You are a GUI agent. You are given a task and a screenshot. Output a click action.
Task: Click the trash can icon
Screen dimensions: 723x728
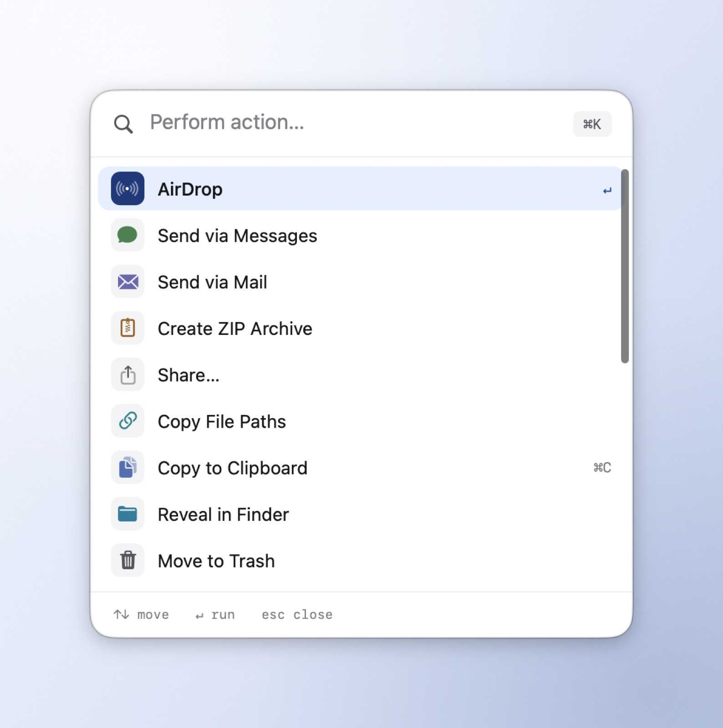(x=127, y=560)
